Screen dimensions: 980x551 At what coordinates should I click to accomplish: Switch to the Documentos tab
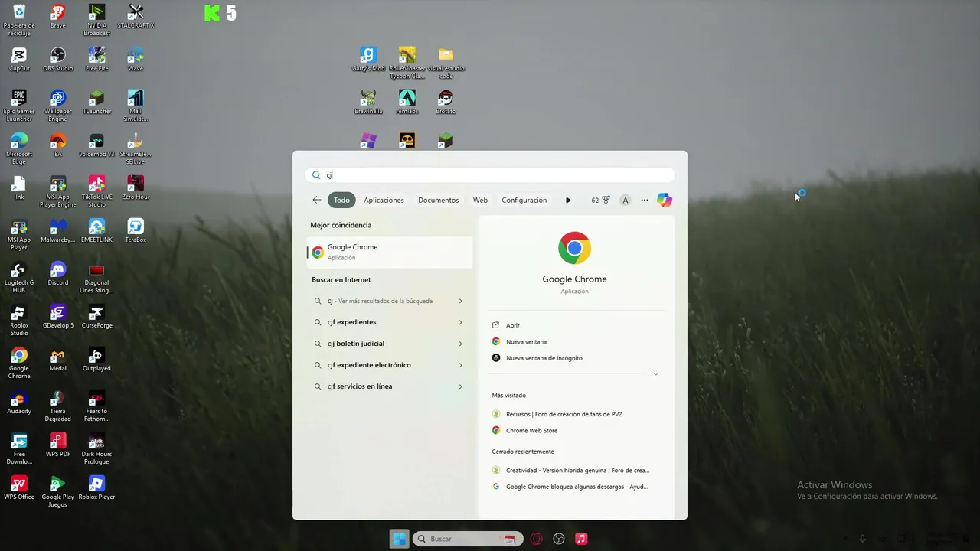pos(438,200)
